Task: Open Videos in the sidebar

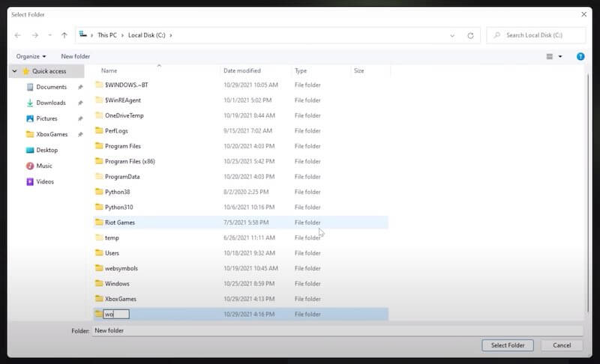Action: [45, 181]
